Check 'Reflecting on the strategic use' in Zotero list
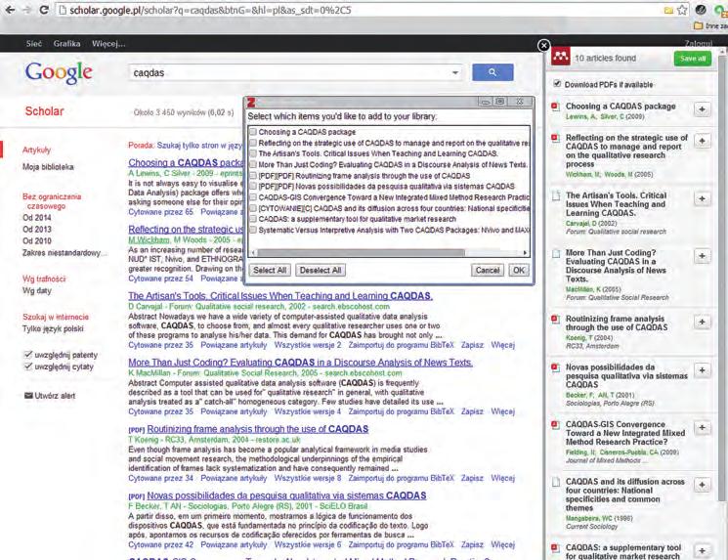 pos(253,143)
